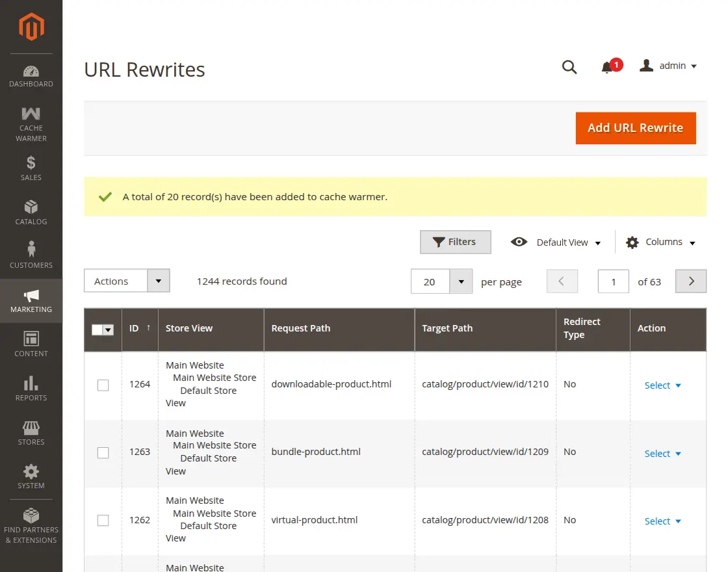The height and width of the screenshot is (572, 728).
Task: Click the Add URL Rewrite button
Action: [635, 128]
